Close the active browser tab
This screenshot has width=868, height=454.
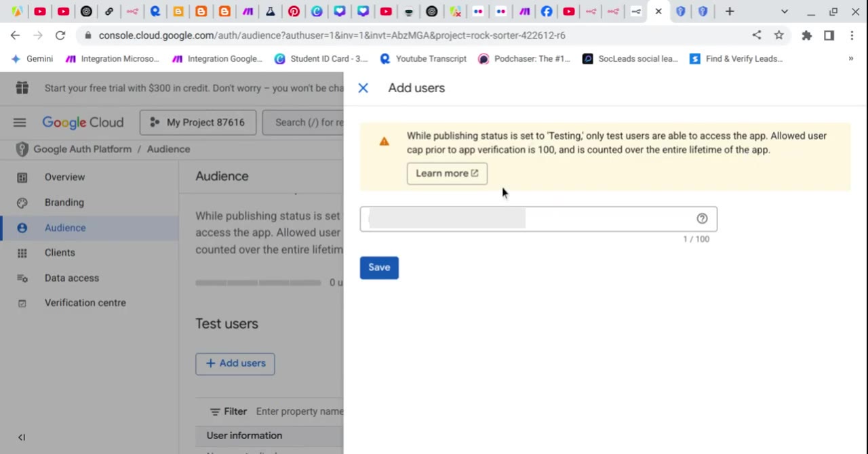(x=658, y=12)
